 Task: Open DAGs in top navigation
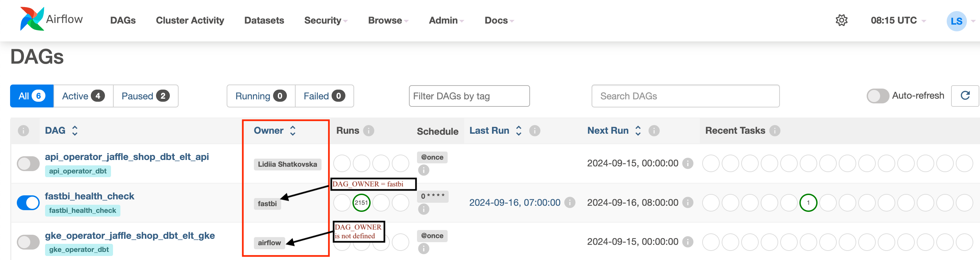point(123,20)
